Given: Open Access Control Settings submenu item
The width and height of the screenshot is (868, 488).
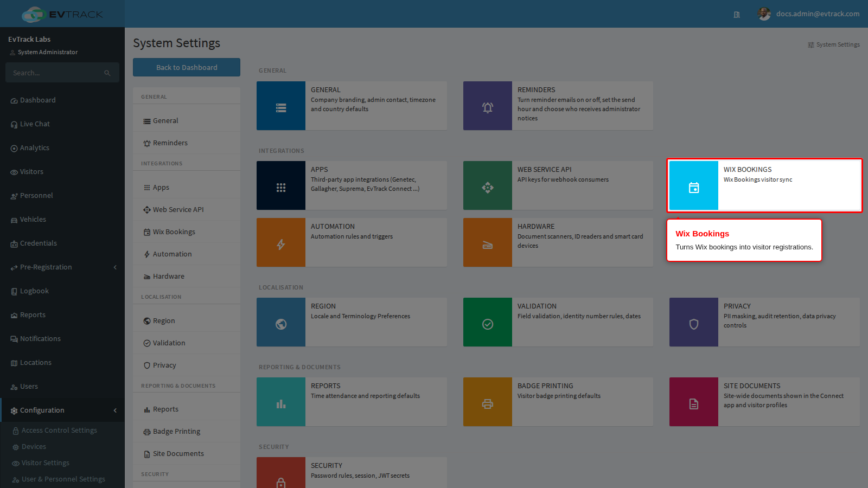Looking at the screenshot, I should coord(62,431).
